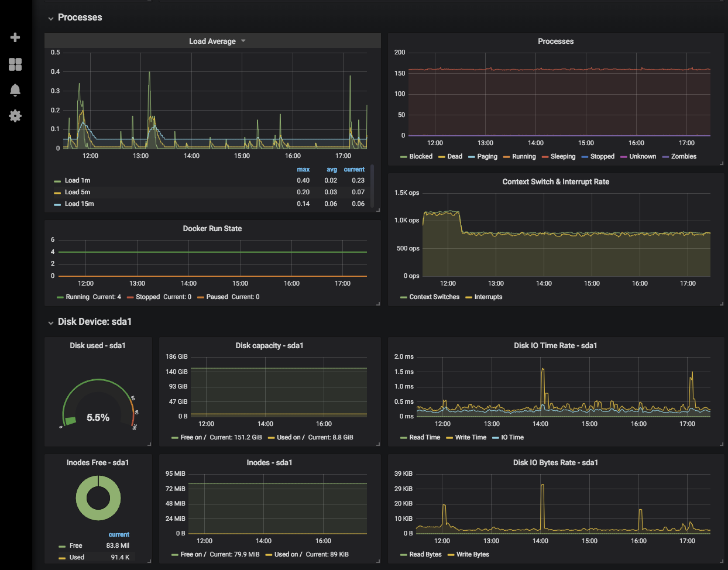Open the Alerting bell icon
The height and width of the screenshot is (570, 728).
click(x=15, y=90)
